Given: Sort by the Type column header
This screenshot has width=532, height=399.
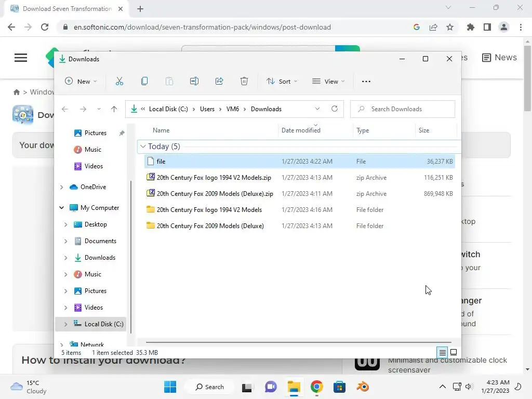Looking at the screenshot, I should click(x=362, y=130).
